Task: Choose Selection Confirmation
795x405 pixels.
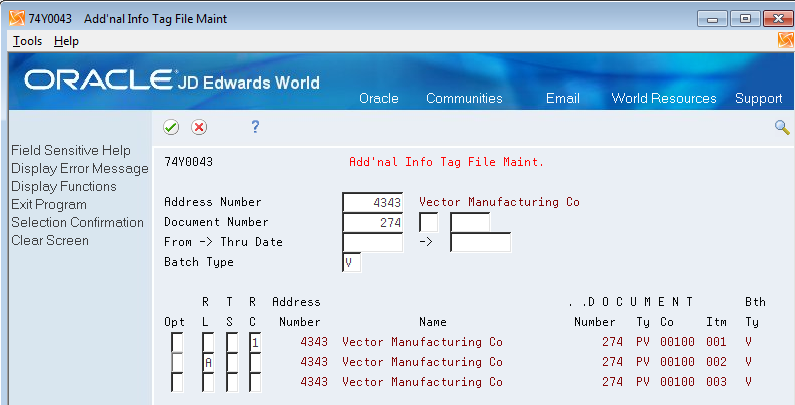Action: (x=78, y=223)
